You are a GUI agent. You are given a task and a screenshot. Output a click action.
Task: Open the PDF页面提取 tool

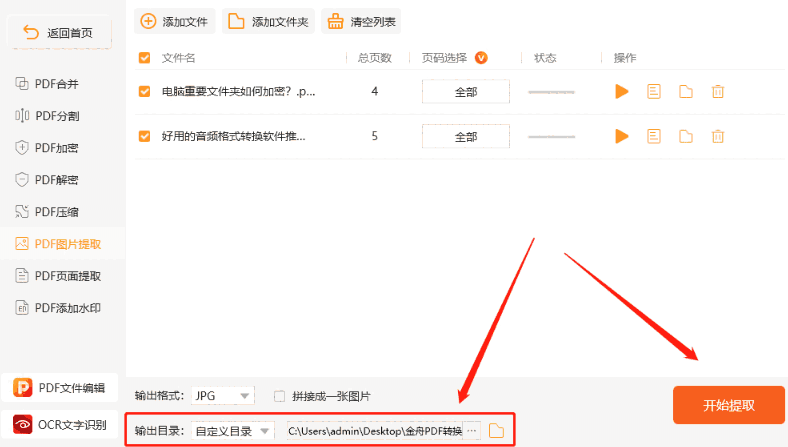[58, 276]
